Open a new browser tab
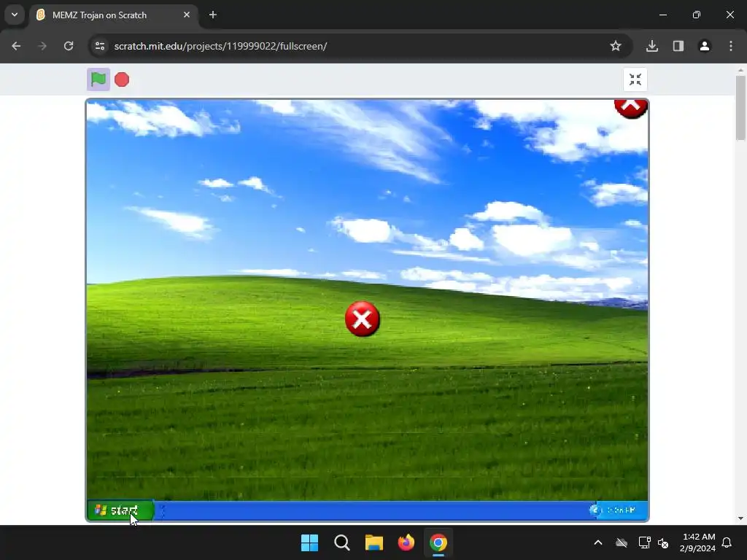Screen dimensions: 747x560 tap(213, 15)
